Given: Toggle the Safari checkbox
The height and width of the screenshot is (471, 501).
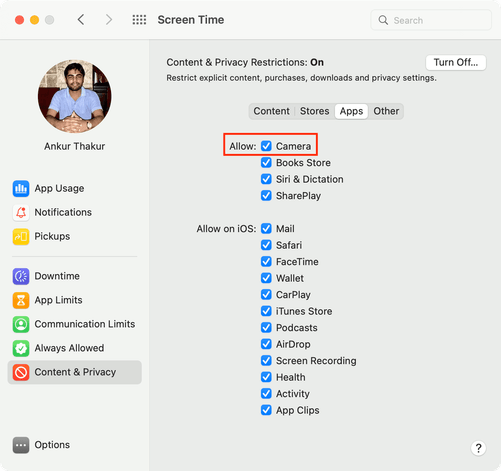Looking at the screenshot, I should coord(266,245).
